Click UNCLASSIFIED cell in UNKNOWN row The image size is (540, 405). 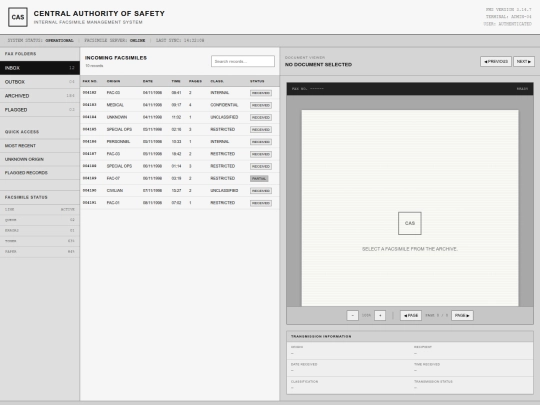(x=224, y=117)
